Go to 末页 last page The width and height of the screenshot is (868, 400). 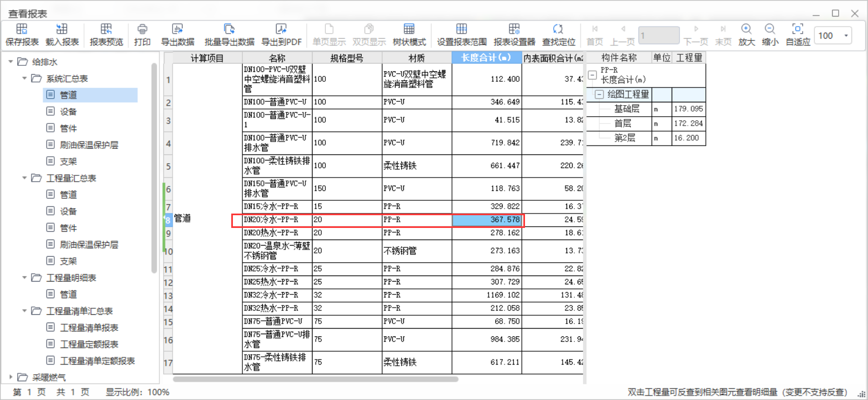pyautogui.click(x=723, y=34)
